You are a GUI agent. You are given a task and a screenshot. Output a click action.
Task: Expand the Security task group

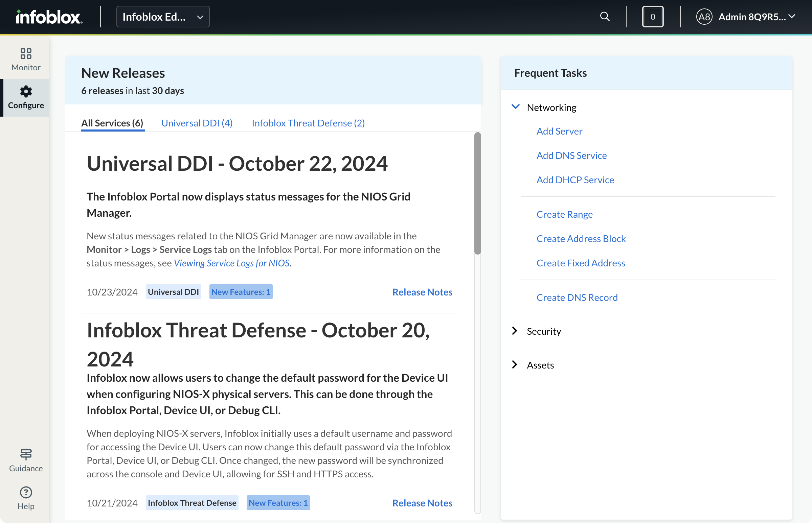point(543,331)
